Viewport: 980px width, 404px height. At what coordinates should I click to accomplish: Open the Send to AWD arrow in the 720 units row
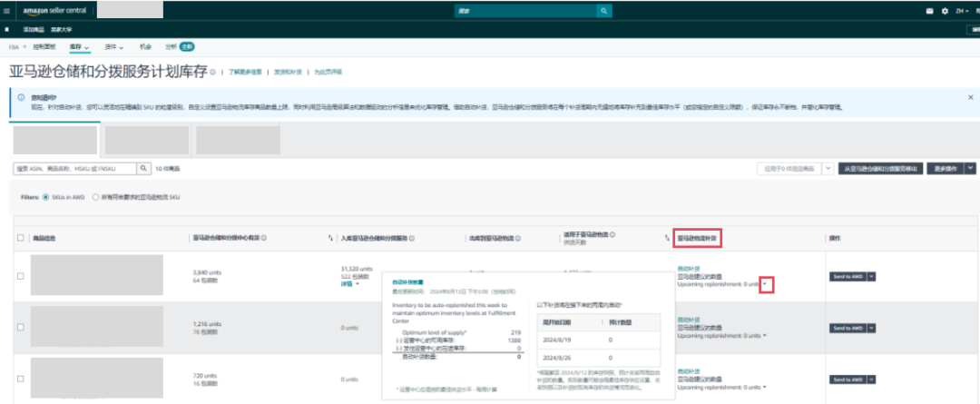point(871,379)
